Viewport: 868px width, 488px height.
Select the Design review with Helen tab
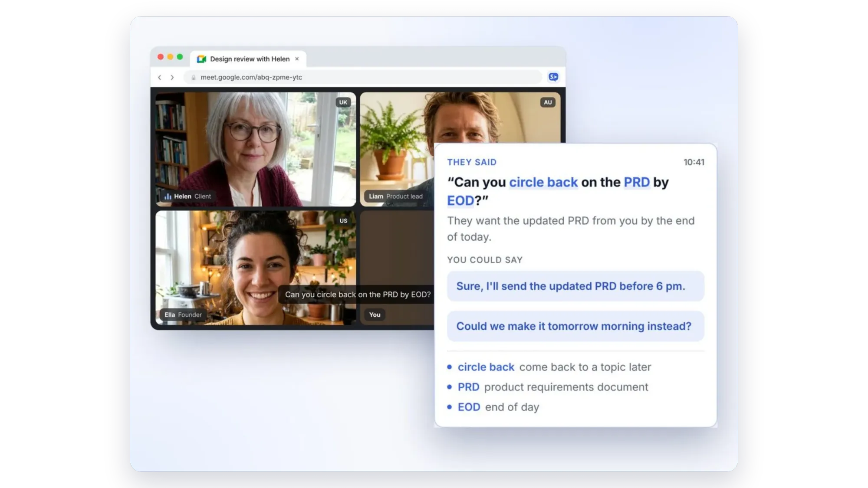(248, 59)
